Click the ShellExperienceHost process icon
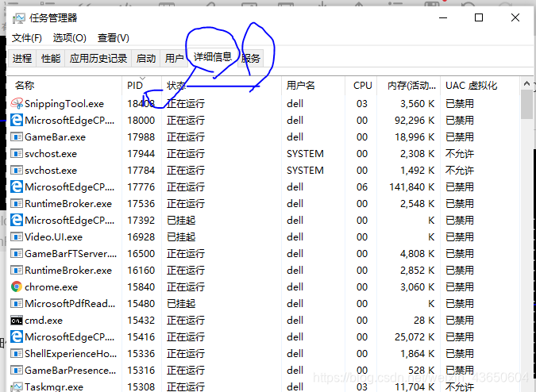The image size is (536, 392). (x=17, y=354)
